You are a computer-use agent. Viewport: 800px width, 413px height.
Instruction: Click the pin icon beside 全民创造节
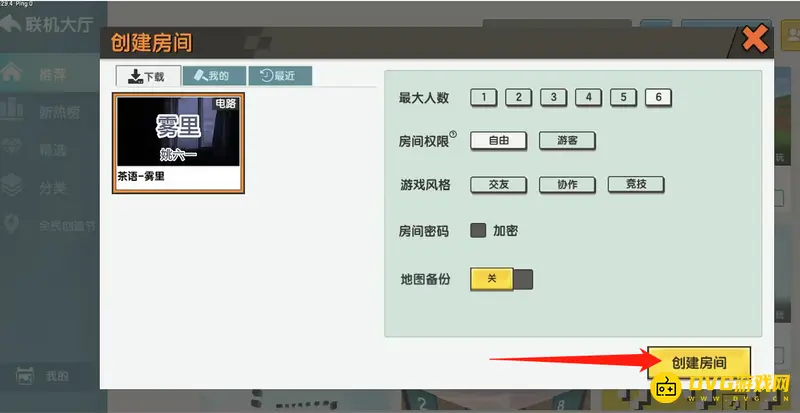(11, 224)
